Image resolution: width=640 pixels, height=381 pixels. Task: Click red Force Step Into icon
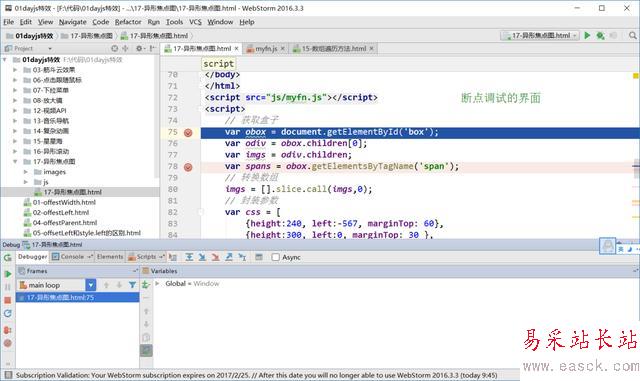(216, 257)
